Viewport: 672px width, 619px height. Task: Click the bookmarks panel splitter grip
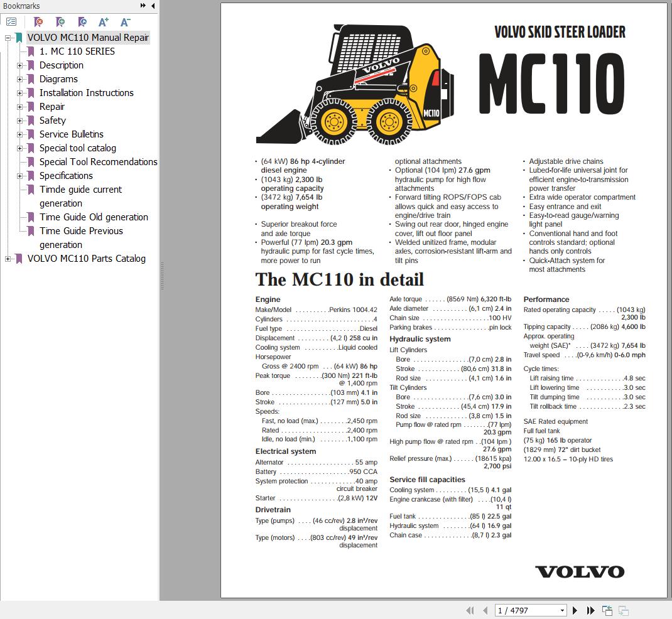(162, 276)
